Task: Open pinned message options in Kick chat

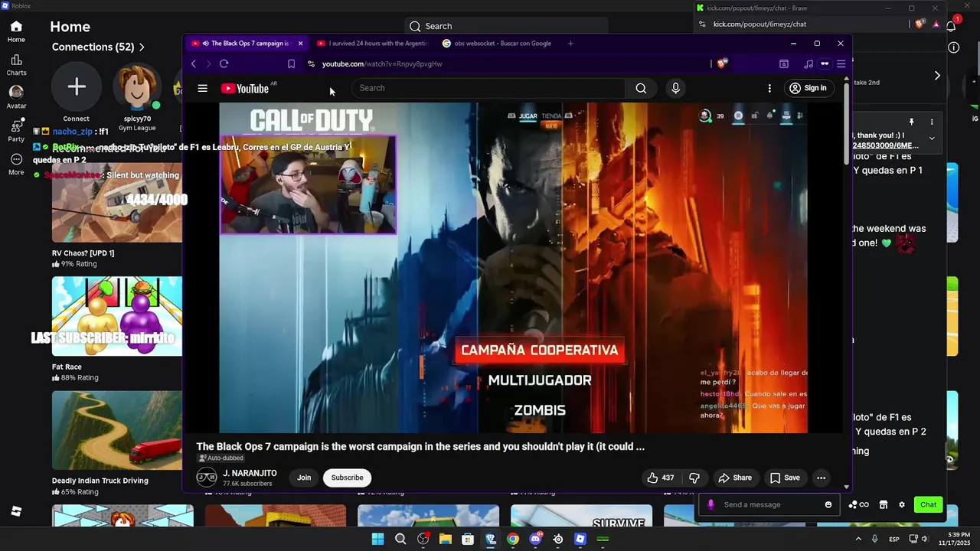Action: click(x=932, y=122)
